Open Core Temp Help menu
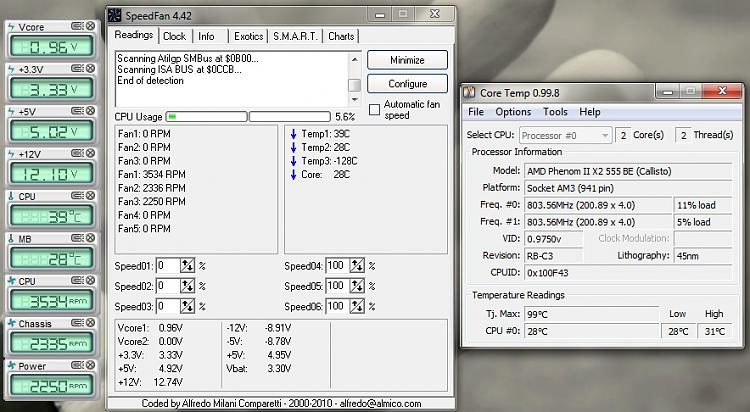Image resolution: width=750 pixels, height=412 pixels. coord(590,112)
